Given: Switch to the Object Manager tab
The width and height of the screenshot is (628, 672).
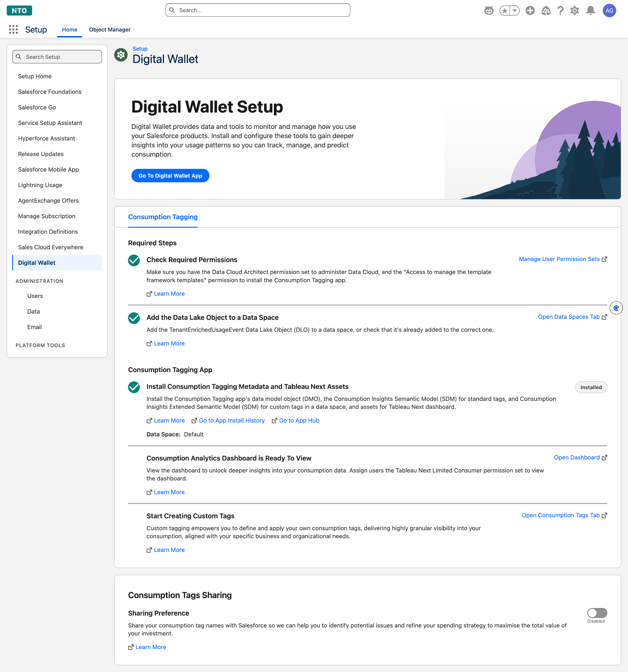Looking at the screenshot, I should (x=110, y=30).
